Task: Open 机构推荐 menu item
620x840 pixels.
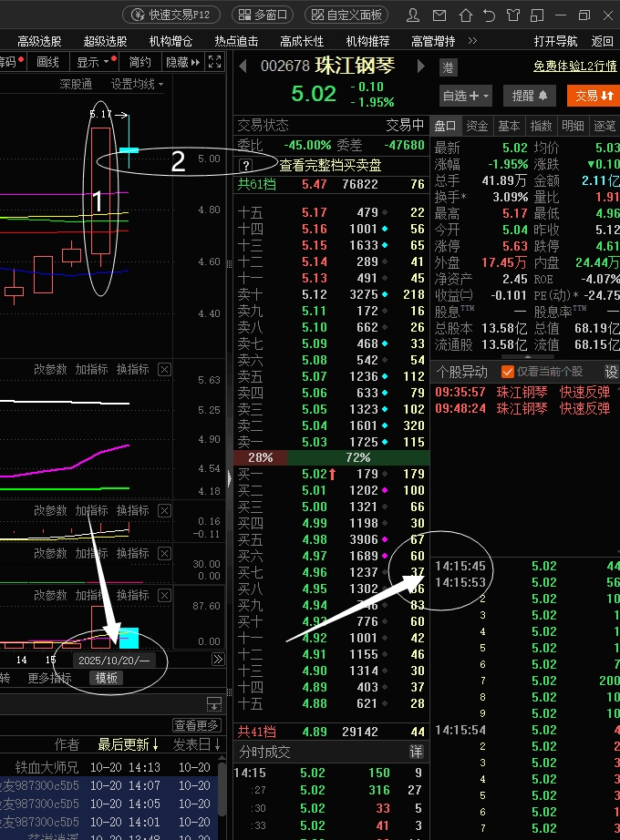Action: pos(367,41)
